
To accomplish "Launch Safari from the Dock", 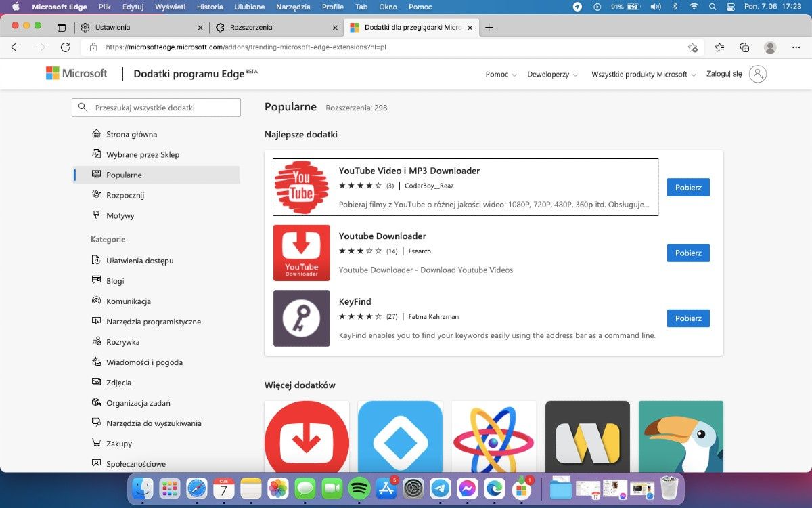I will 196,488.
